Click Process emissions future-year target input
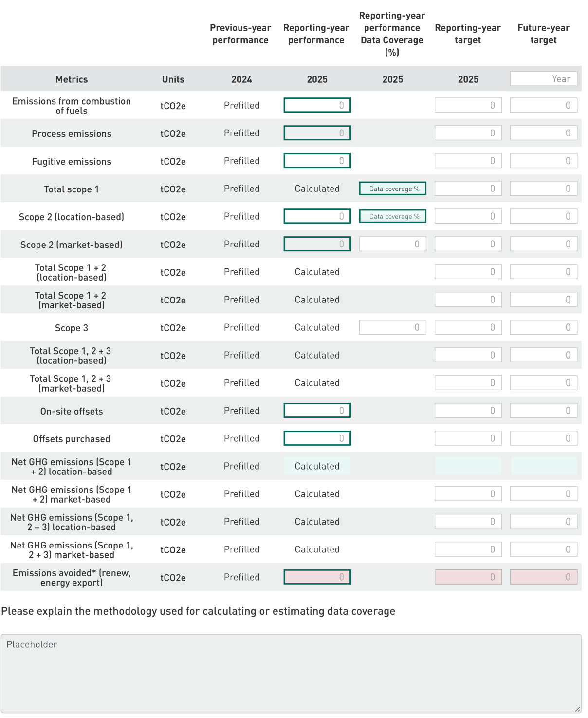588x718 pixels. [x=543, y=133]
